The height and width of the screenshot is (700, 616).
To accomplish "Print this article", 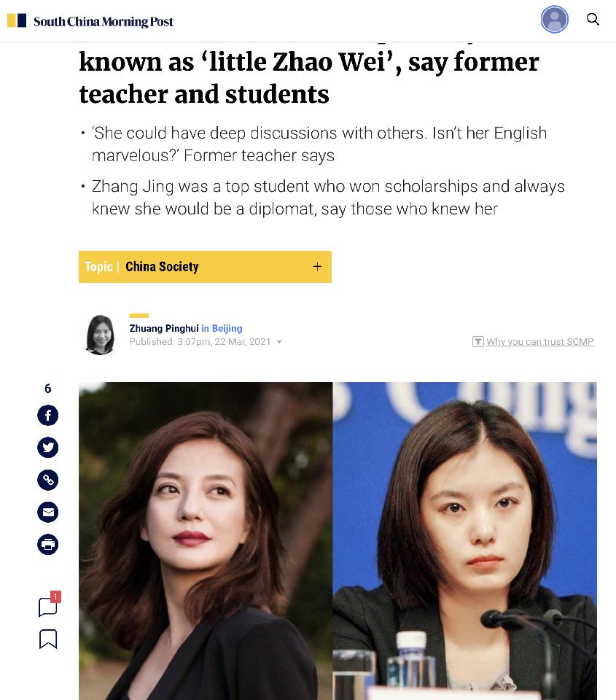I will click(48, 544).
